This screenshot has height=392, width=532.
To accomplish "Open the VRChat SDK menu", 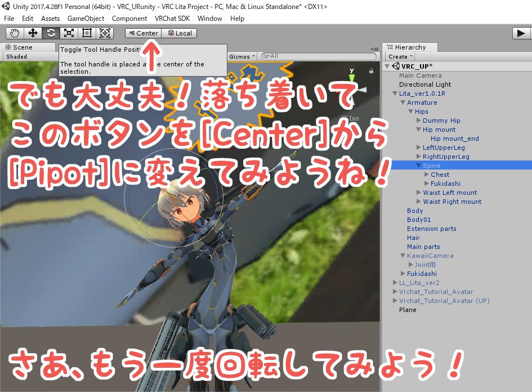I will tap(172, 19).
